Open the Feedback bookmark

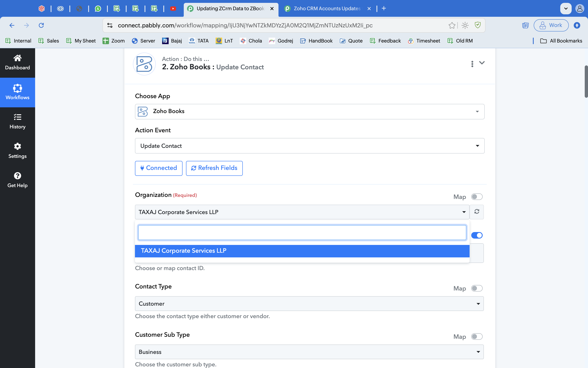point(385,41)
